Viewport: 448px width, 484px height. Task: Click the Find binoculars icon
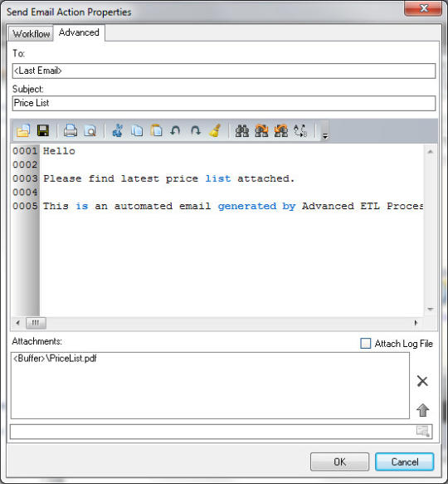(242, 130)
